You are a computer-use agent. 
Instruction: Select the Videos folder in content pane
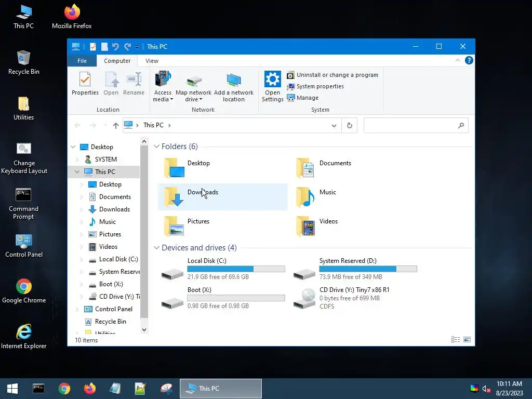coord(354,226)
